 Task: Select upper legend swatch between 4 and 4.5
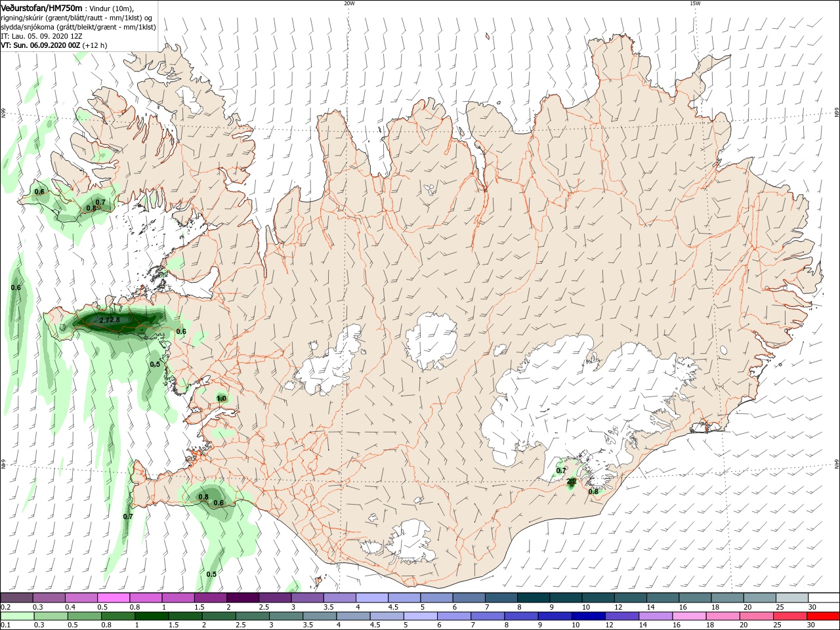click(x=371, y=598)
